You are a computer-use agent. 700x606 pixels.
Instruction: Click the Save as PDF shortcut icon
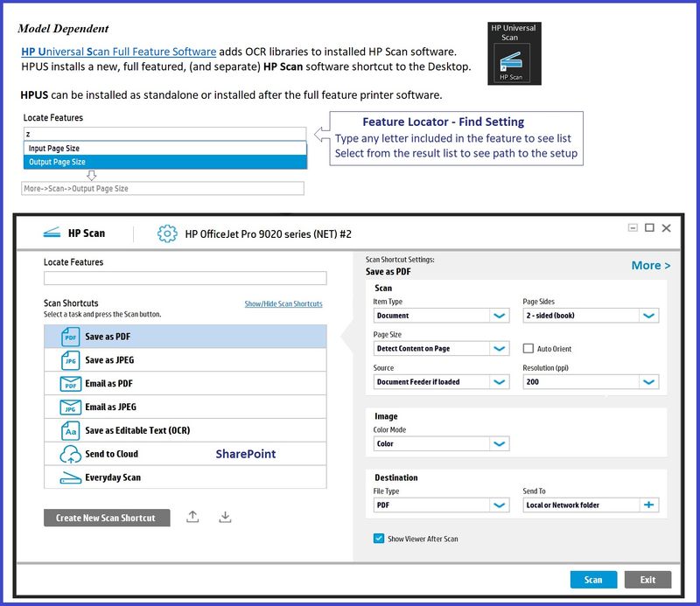pos(71,337)
